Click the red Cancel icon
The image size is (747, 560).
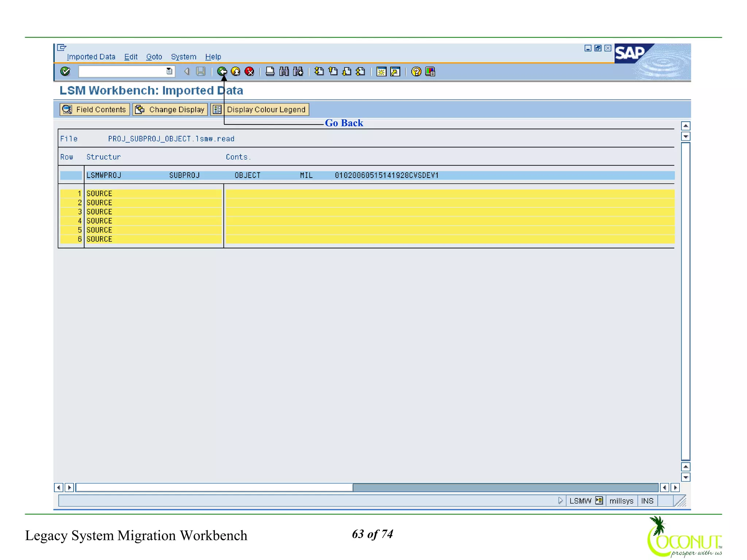[249, 71]
